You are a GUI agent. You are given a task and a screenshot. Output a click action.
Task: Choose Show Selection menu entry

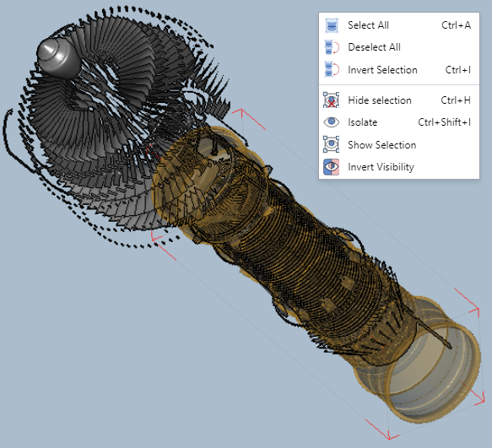click(399, 144)
